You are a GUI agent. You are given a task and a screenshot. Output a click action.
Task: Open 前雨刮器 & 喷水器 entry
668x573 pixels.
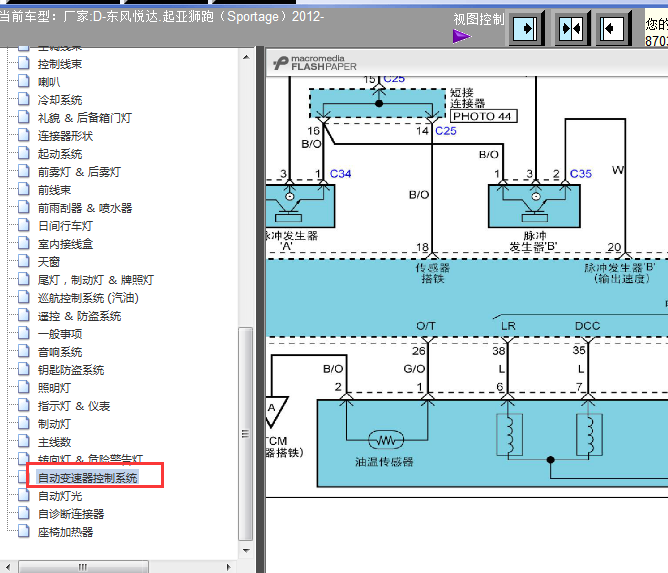click(85, 208)
